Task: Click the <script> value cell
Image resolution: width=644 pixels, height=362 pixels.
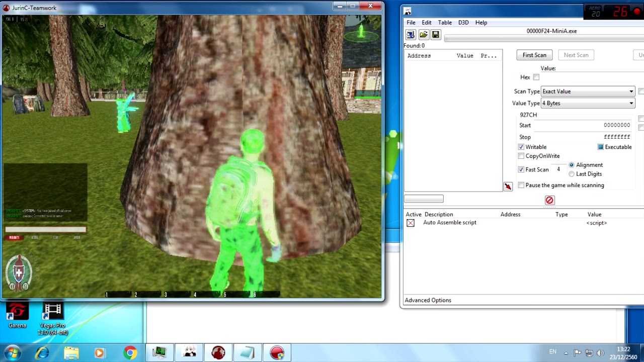Action: 597,223
